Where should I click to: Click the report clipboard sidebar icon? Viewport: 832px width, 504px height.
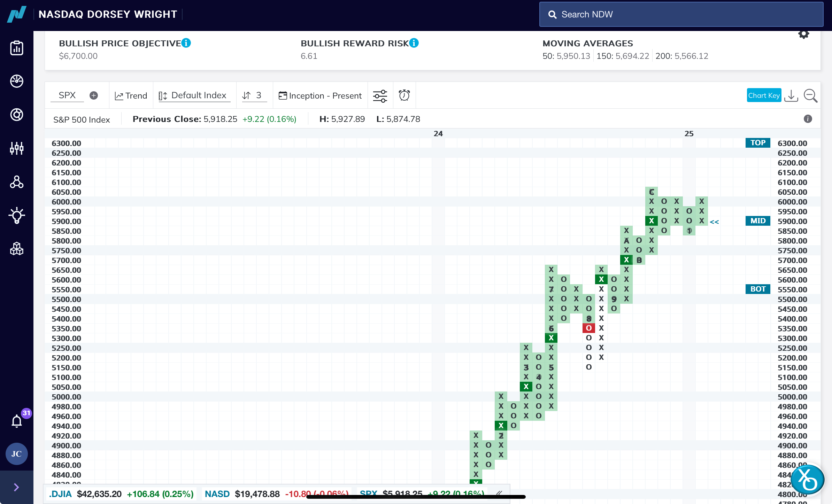pos(17,48)
